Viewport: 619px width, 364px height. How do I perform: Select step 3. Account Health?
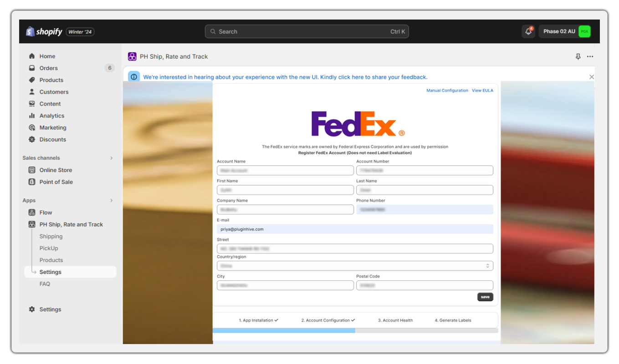pyautogui.click(x=395, y=320)
